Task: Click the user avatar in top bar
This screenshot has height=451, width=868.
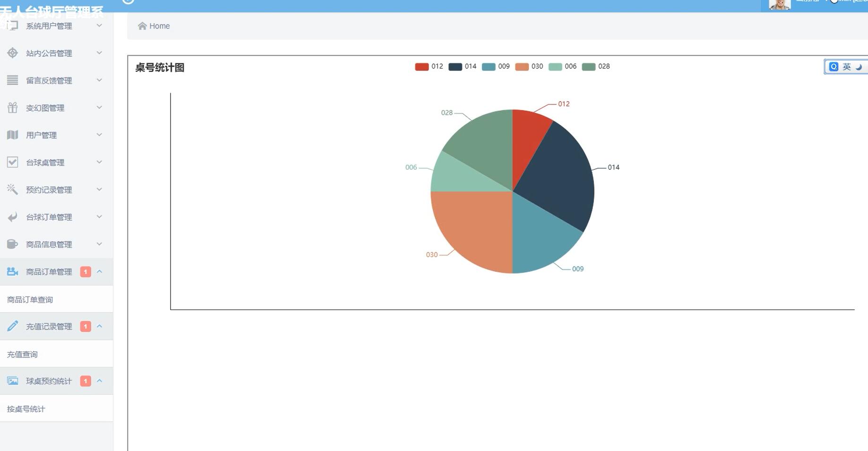Action: tap(779, 5)
